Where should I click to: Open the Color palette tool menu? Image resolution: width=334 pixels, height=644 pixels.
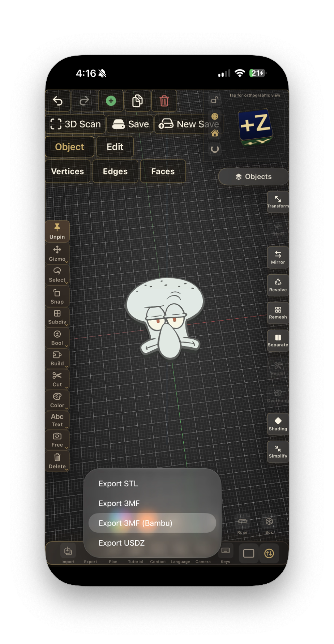point(57,400)
